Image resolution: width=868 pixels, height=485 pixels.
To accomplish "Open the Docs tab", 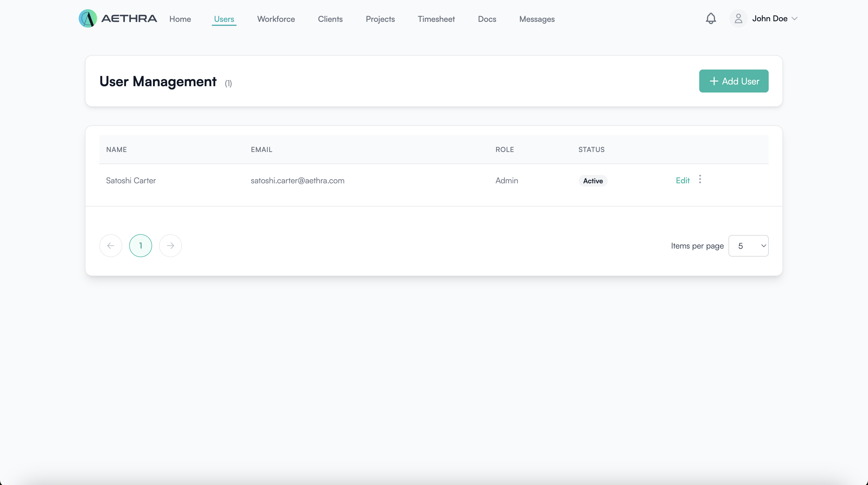I will click(x=487, y=19).
